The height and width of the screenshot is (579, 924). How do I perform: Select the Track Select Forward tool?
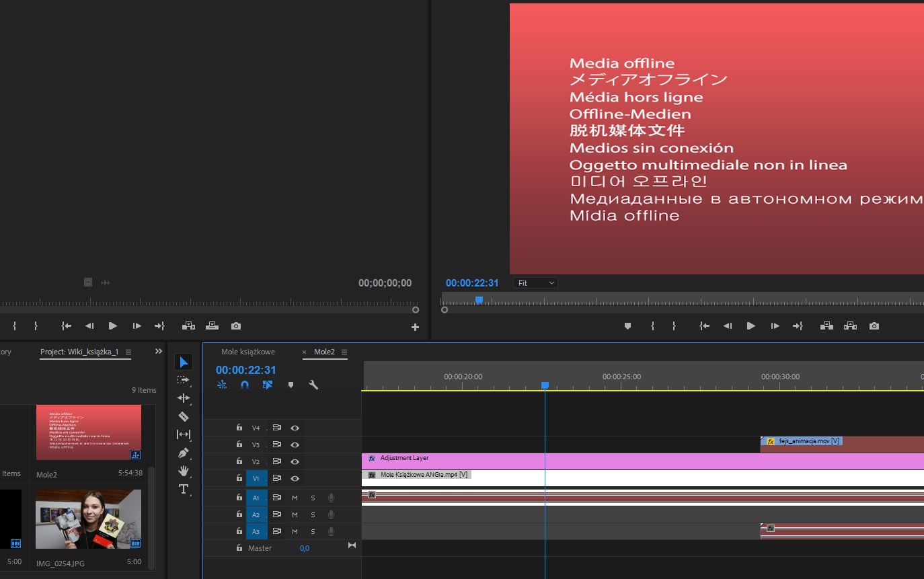[x=184, y=380]
